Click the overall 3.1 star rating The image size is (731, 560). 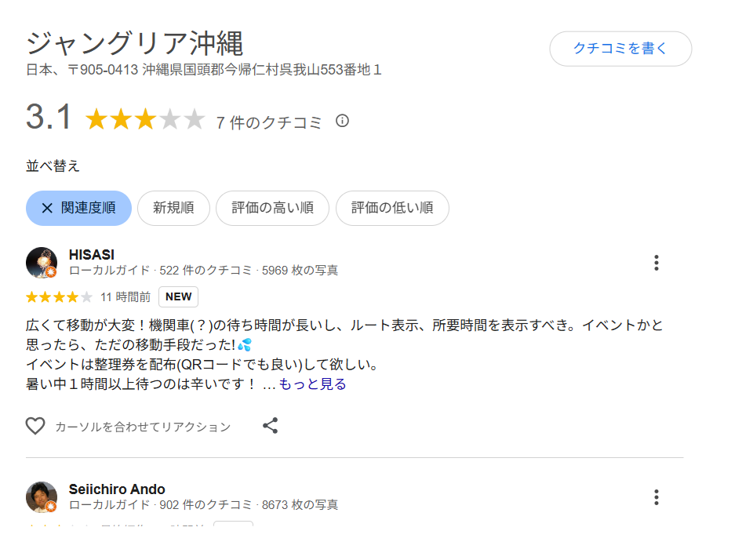pyautogui.click(x=144, y=120)
